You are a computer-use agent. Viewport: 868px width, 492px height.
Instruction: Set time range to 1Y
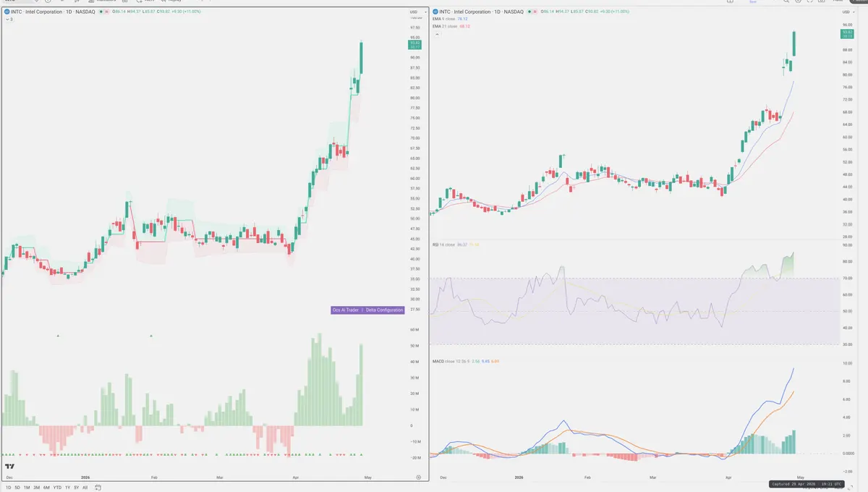67,488
